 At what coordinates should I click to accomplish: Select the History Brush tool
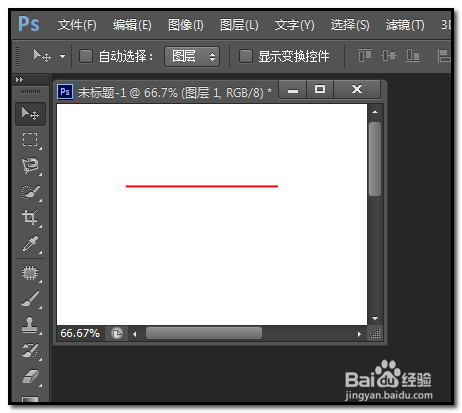coord(30,351)
